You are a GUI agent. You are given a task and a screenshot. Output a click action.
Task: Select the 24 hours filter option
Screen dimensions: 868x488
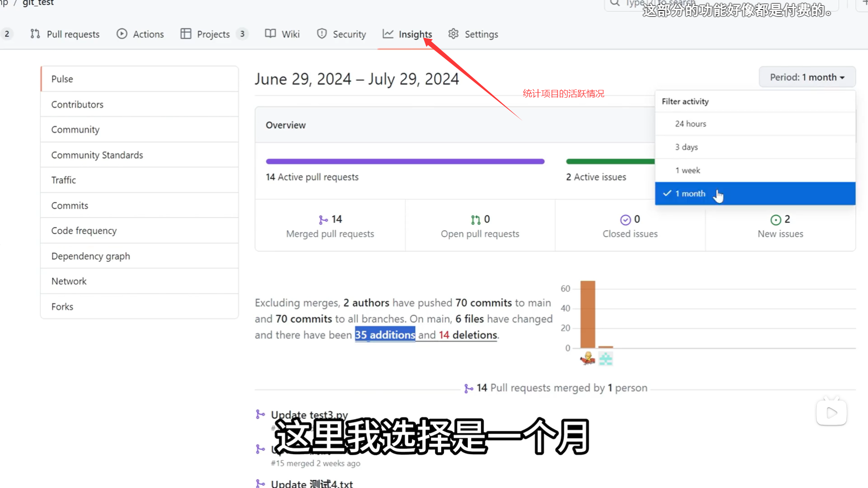pos(690,124)
